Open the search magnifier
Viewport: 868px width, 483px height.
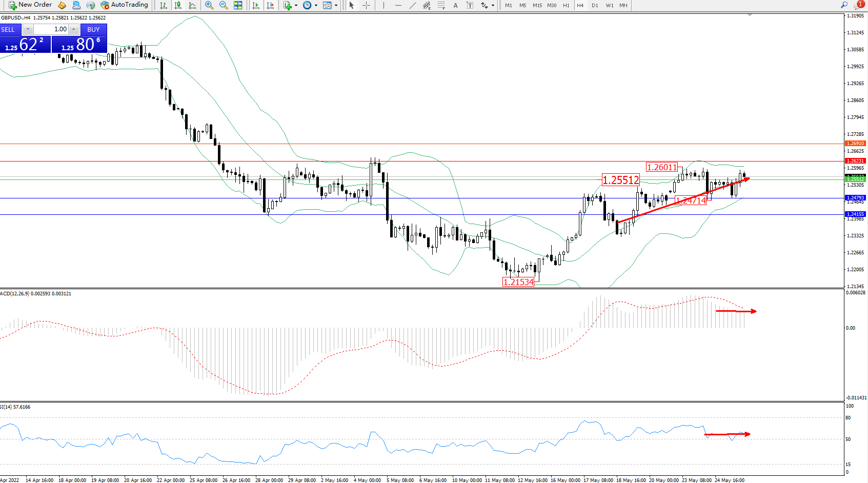pyautogui.click(x=844, y=5)
